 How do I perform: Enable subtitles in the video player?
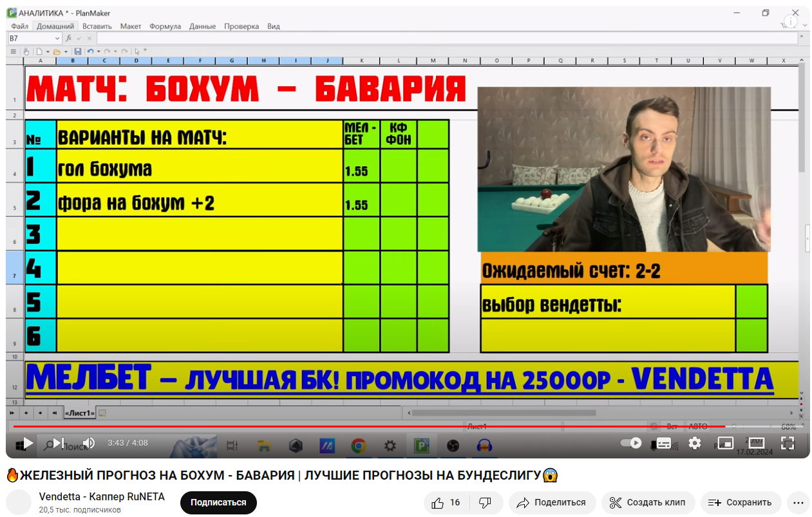click(x=663, y=443)
